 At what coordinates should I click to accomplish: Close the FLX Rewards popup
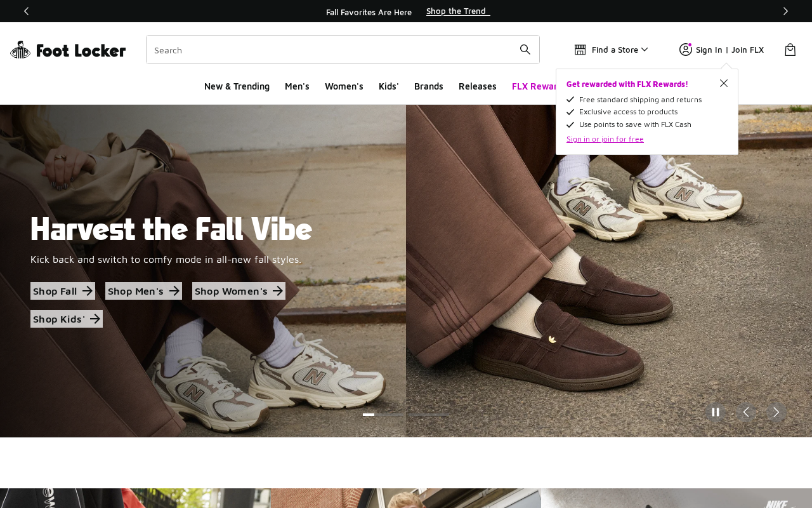pos(724,83)
